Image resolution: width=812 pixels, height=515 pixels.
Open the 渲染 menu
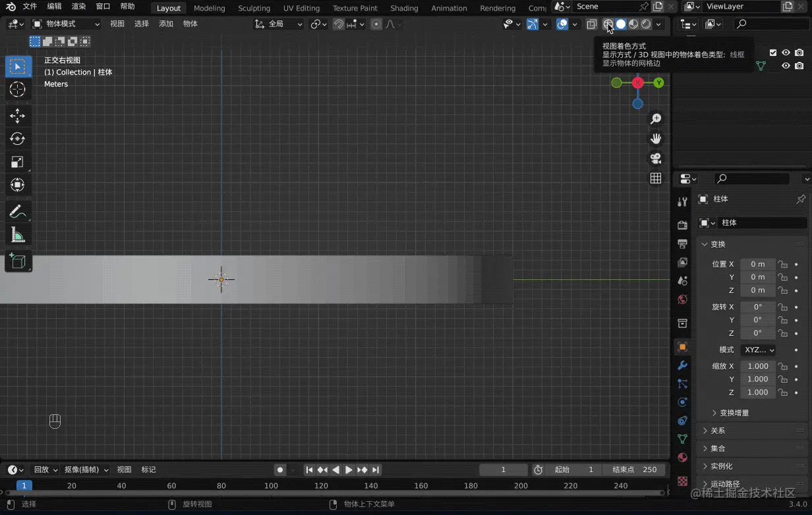pyautogui.click(x=78, y=7)
